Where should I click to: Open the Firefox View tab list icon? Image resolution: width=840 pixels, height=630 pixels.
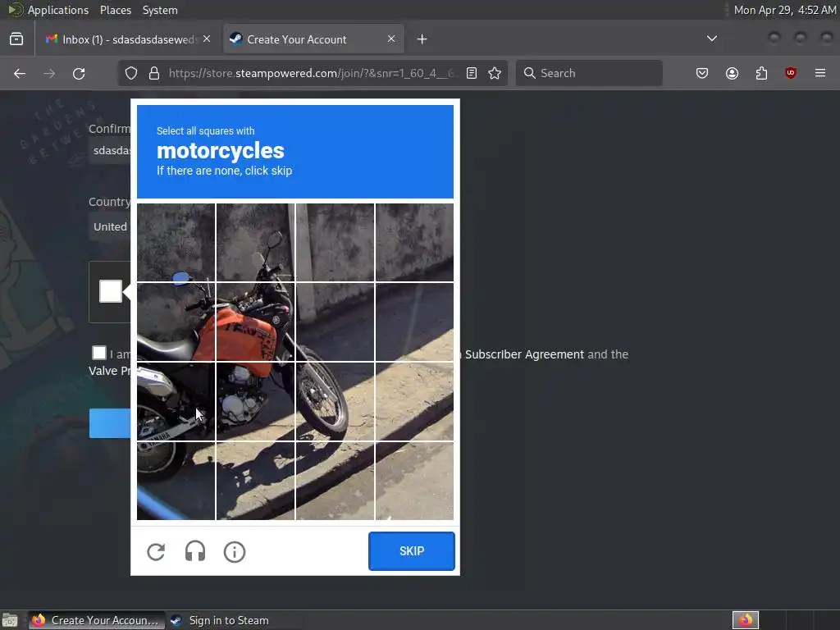click(16, 39)
